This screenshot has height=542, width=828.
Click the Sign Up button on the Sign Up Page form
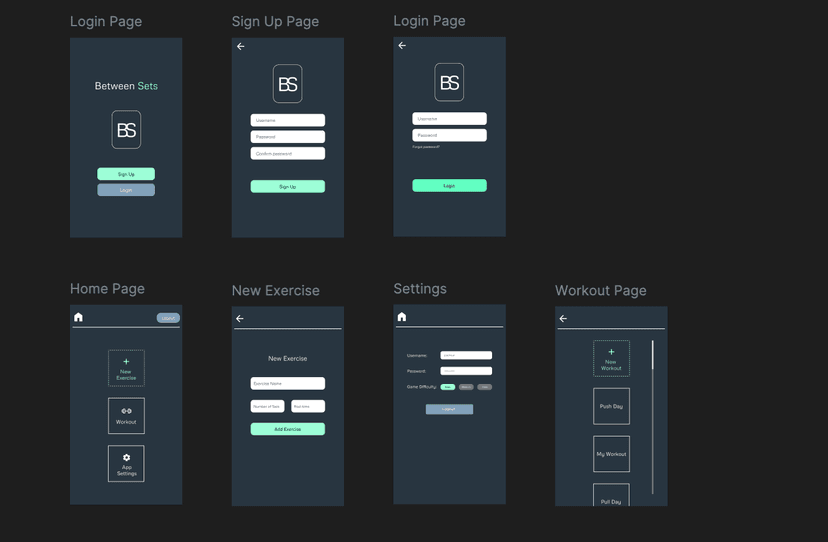tap(288, 186)
